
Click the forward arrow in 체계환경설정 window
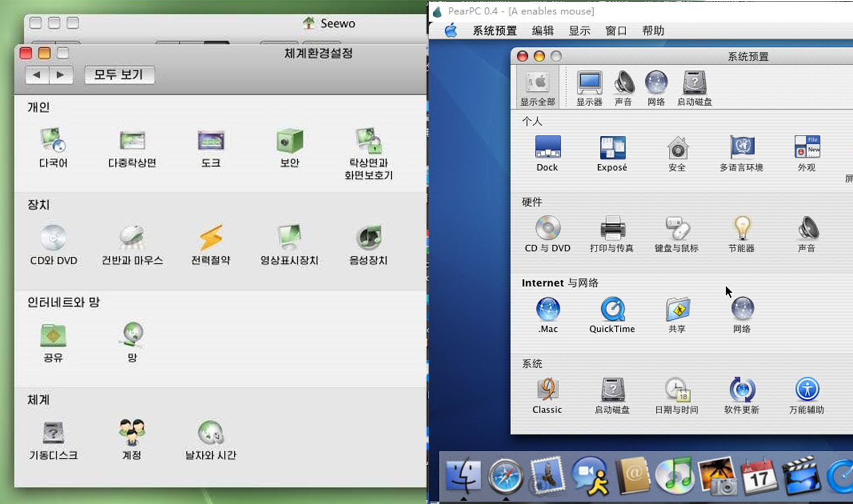61,74
